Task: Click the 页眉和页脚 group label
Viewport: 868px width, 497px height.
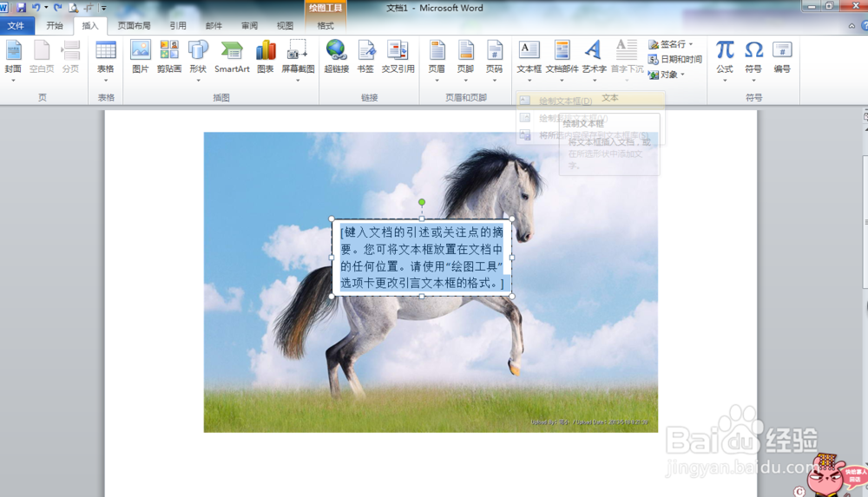Action: (x=466, y=97)
